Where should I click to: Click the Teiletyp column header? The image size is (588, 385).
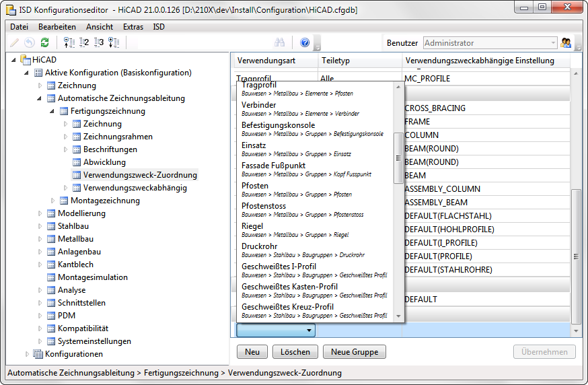coord(360,61)
